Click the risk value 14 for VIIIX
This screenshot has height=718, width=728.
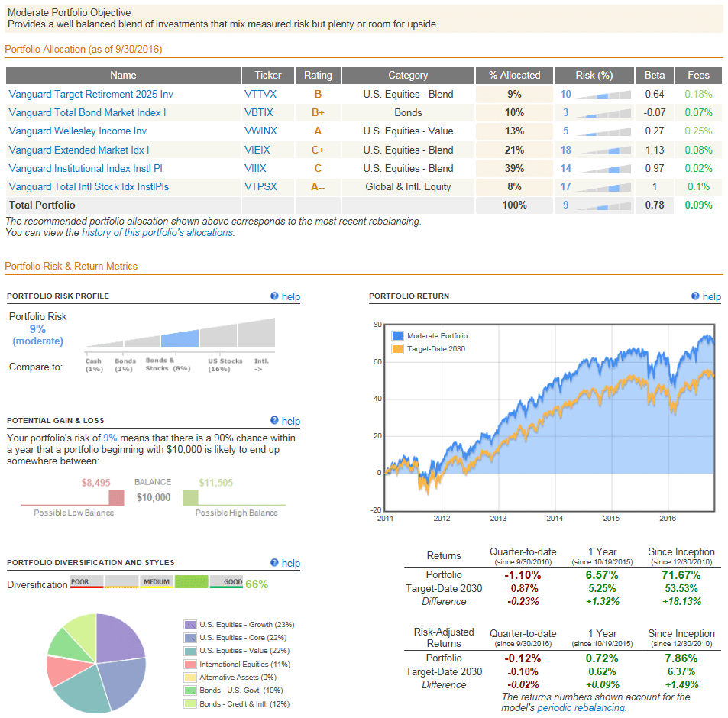[565, 169]
